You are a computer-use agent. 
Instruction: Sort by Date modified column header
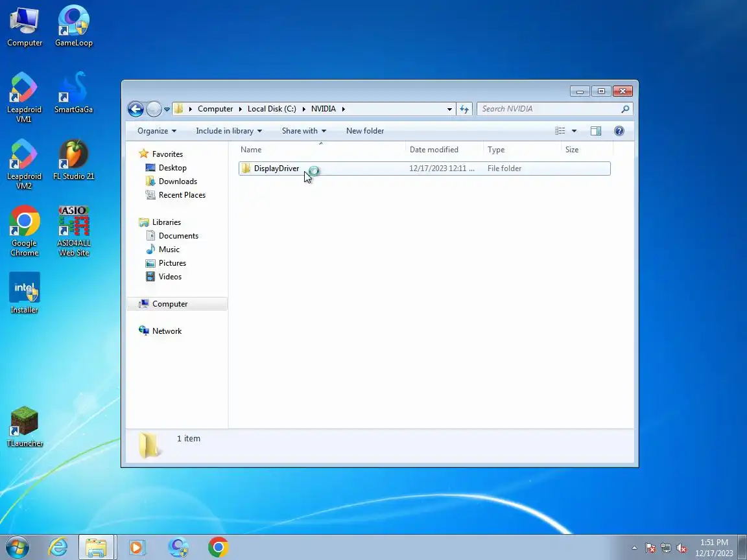pos(444,150)
